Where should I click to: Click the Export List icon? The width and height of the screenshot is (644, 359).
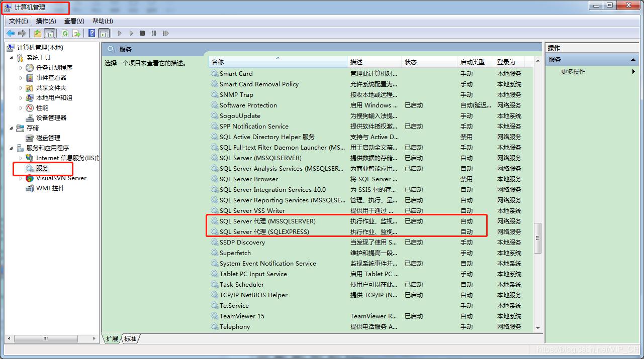click(x=76, y=33)
